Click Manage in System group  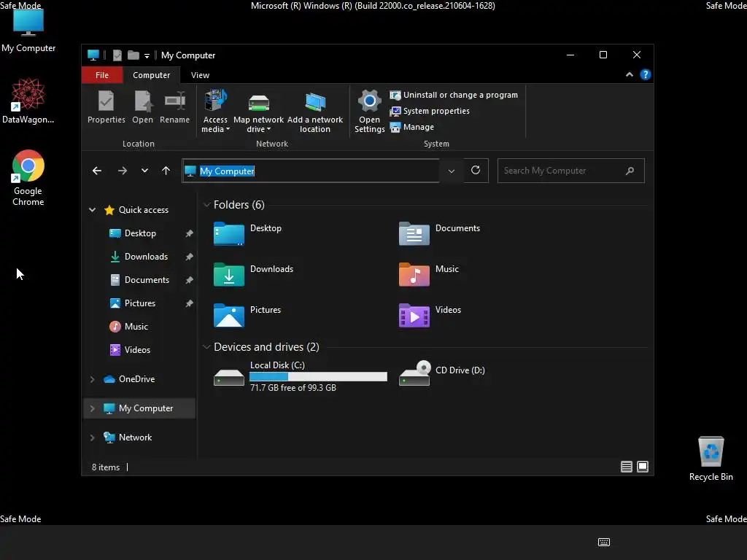pyautogui.click(x=411, y=127)
